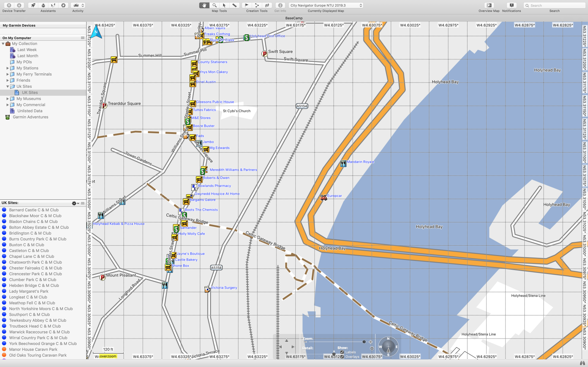The width and height of the screenshot is (588, 367).
Task: Open the City Navigator map selector dropdown
Action: coord(326,5)
